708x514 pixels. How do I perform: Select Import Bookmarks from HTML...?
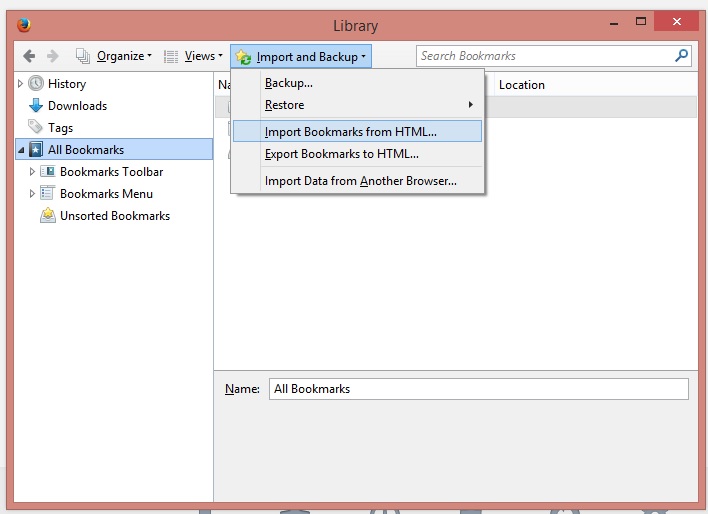click(357, 131)
